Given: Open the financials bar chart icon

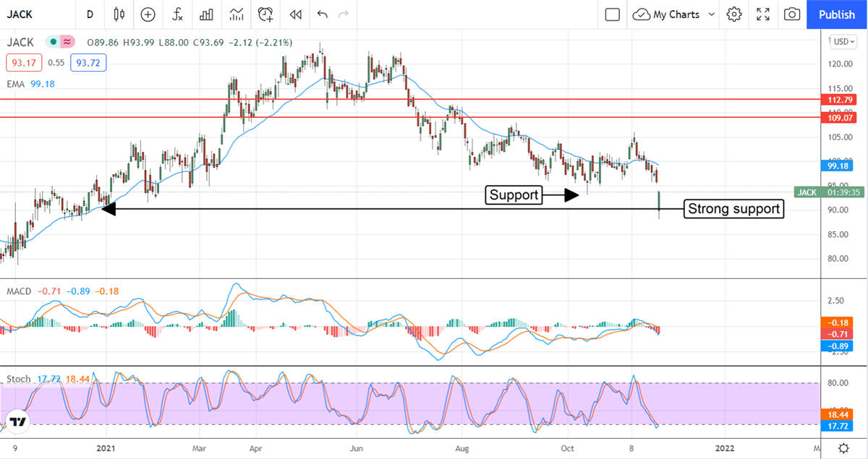Looking at the screenshot, I should 206,14.
